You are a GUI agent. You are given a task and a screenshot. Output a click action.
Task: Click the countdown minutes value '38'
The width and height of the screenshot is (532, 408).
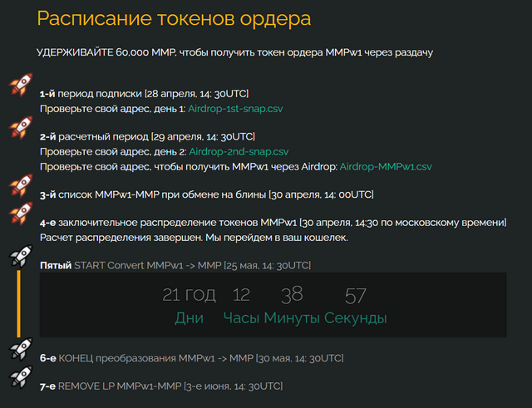tap(292, 294)
